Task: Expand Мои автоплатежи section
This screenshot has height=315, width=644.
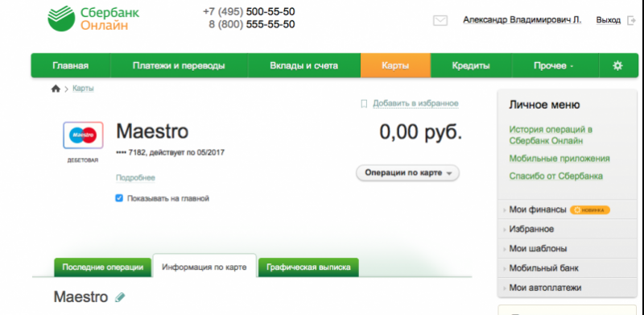Action: [567, 288]
